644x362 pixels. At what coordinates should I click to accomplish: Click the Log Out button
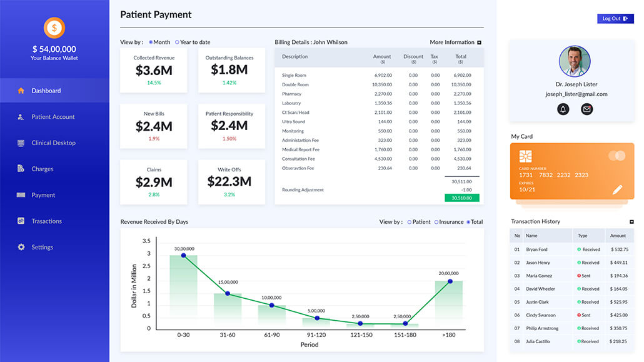615,18
